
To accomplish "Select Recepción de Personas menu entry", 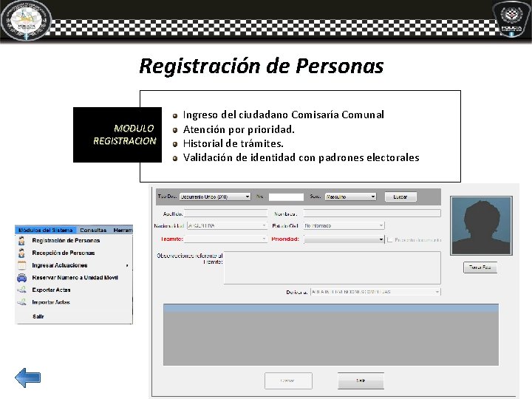I will tap(64, 253).
